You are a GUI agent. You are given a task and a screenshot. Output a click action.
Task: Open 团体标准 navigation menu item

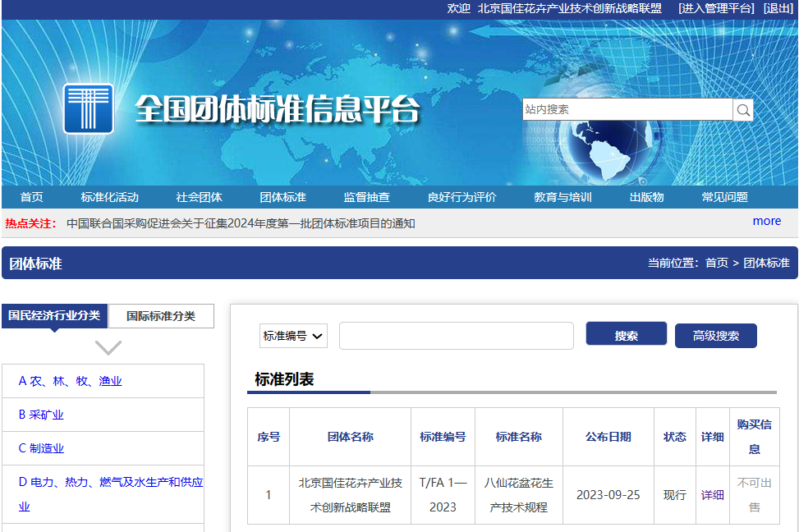click(282, 197)
